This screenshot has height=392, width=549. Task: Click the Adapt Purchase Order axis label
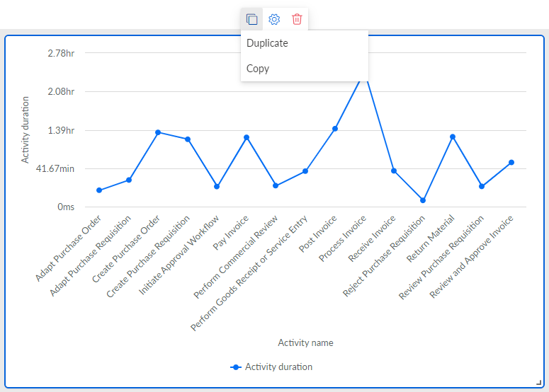tap(68, 248)
